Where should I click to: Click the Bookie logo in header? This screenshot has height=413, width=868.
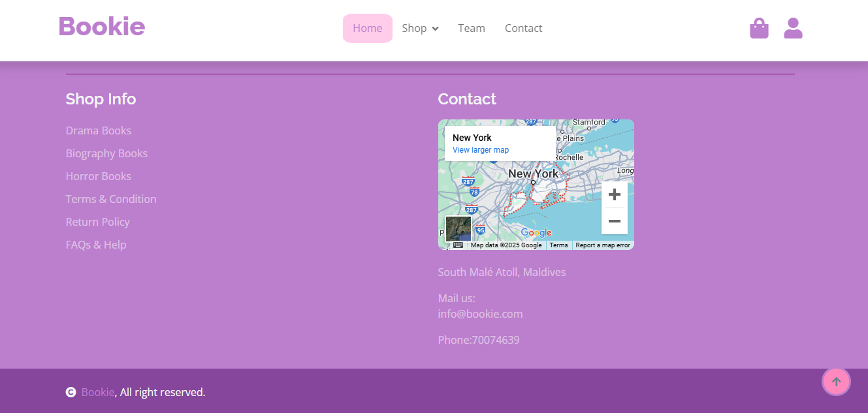click(102, 27)
